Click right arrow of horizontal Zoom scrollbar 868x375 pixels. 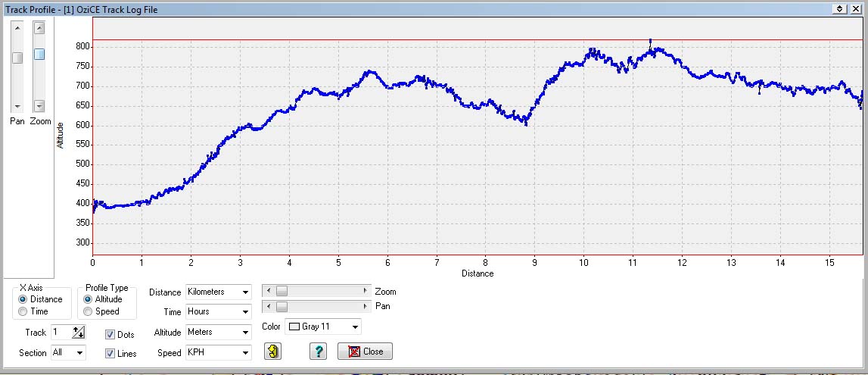[x=366, y=291]
